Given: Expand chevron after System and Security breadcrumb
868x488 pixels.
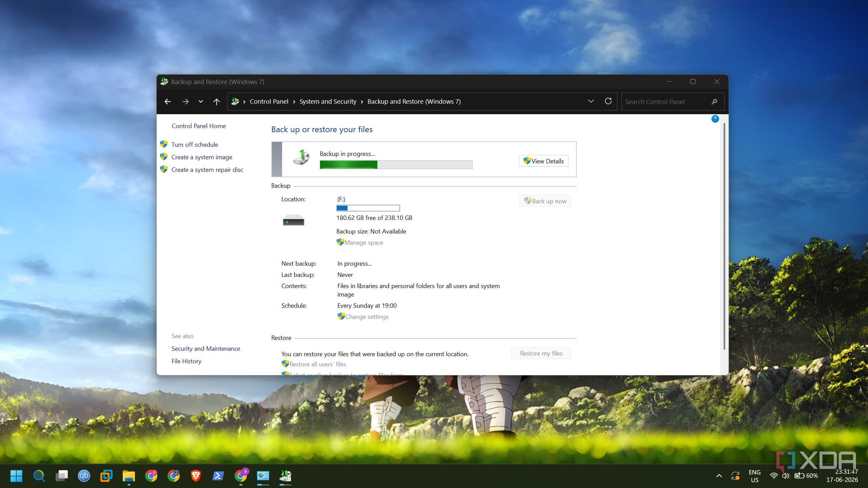Looking at the screenshot, I should (x=362, y=102).
